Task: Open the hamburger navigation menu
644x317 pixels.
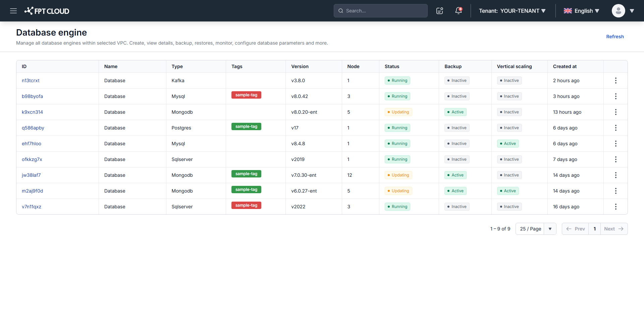Action: 13,11
